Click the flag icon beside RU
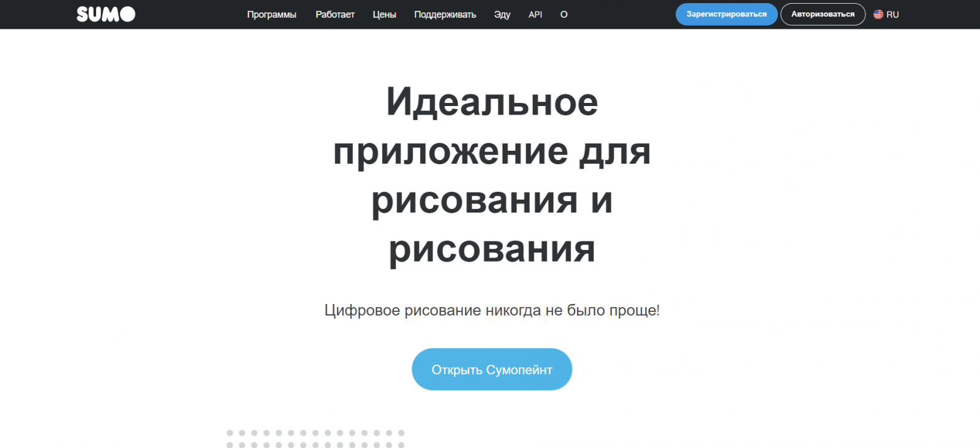The height and width of the screenshot is (448, 980). click(x=878, y=14)
